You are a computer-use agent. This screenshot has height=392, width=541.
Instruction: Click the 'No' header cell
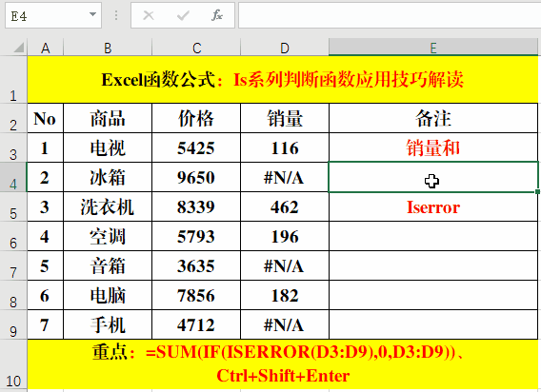point(45,118)
